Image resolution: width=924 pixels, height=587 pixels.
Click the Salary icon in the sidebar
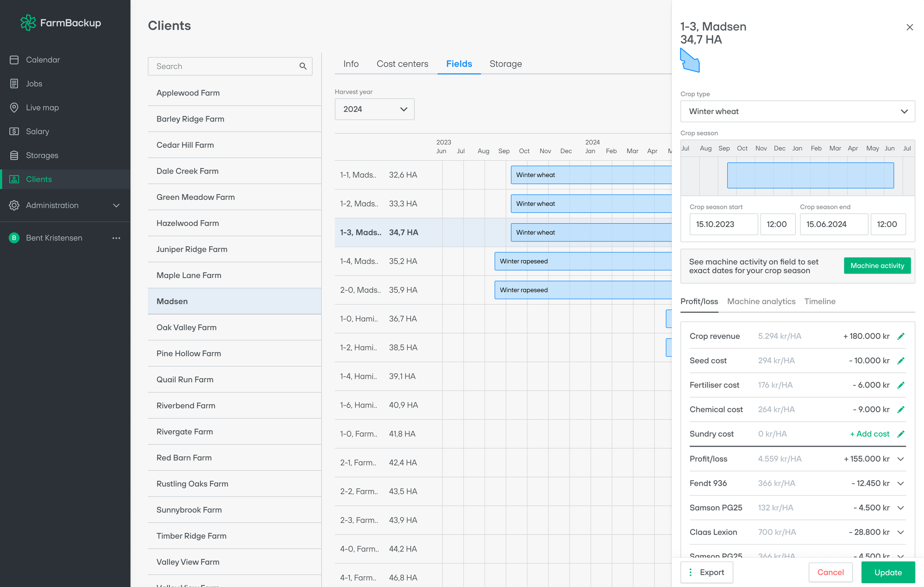(x=14, y=131)
